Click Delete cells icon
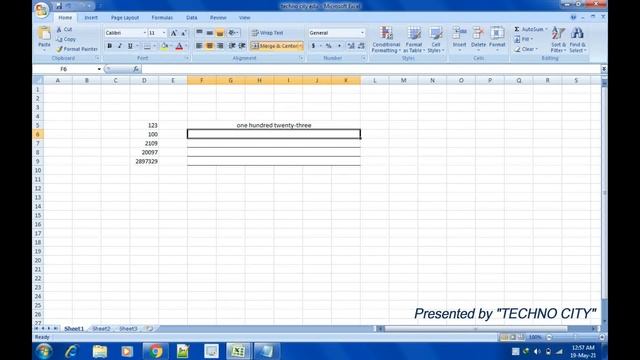Screen dimensions: 640x360 click(x=478, y=33)
